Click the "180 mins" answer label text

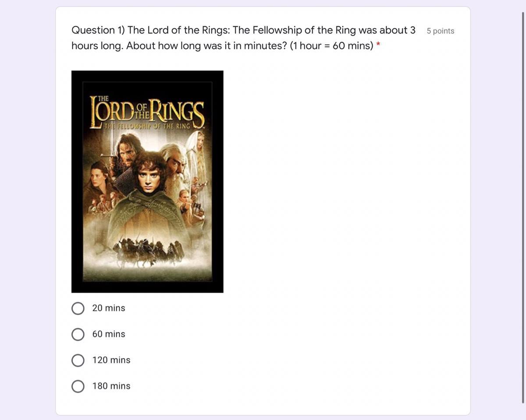pyautogui.click(x=111, y=386)
